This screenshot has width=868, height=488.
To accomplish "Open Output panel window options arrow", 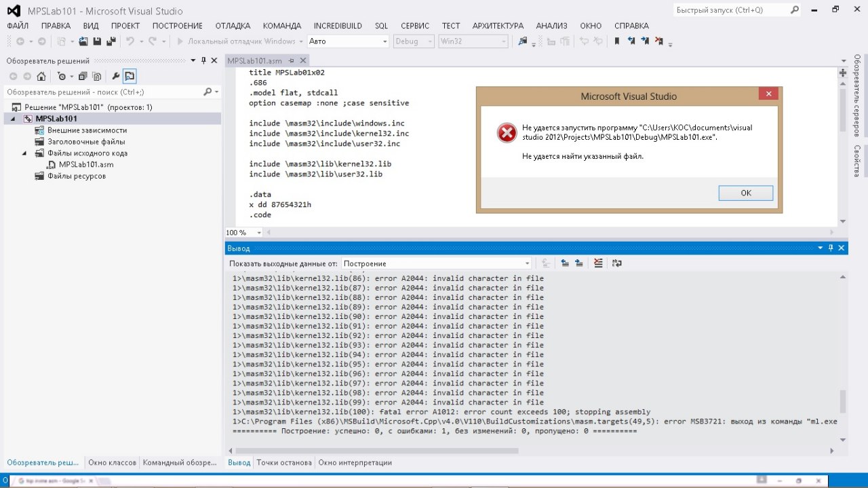I will (x=821, y=248).
